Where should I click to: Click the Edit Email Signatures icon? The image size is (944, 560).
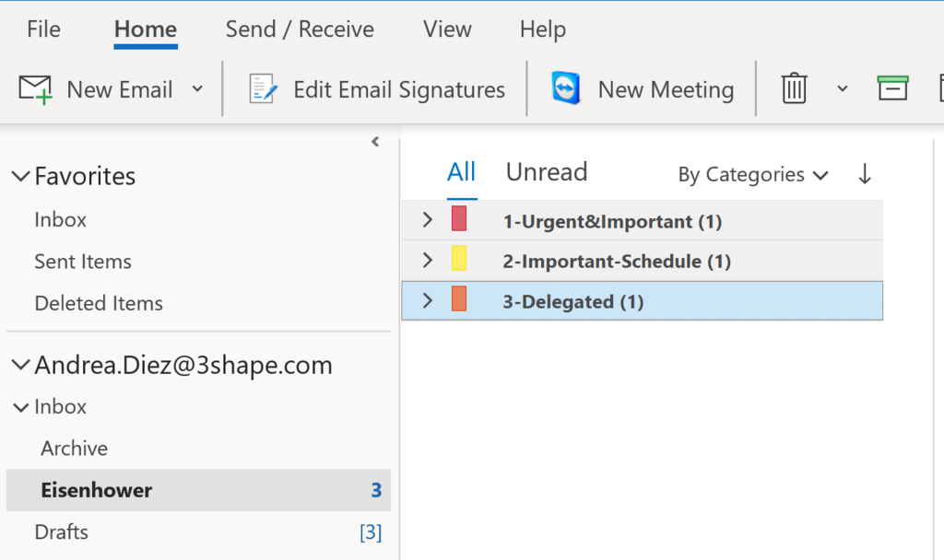click(x=264, y=89)
